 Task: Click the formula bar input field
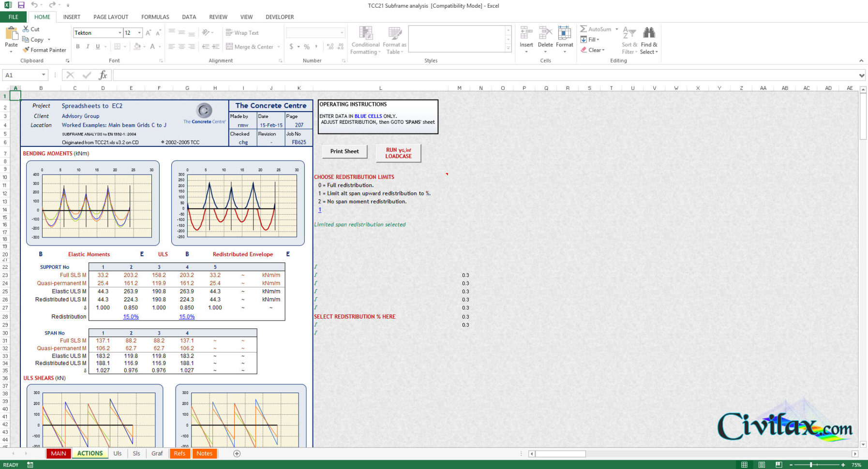pos(484,75)
